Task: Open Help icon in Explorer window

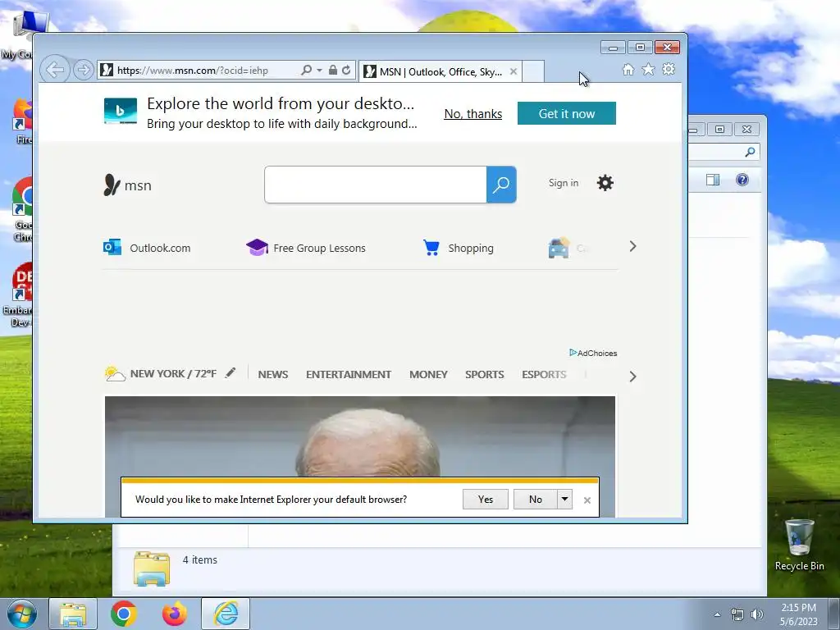Action: (x=742, y=180)
